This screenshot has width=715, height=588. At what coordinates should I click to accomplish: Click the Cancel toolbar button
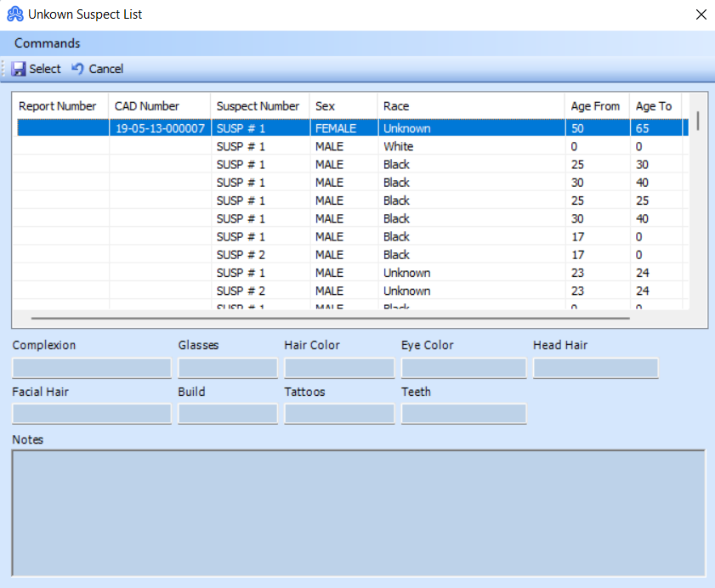click(x=98, y=69)
